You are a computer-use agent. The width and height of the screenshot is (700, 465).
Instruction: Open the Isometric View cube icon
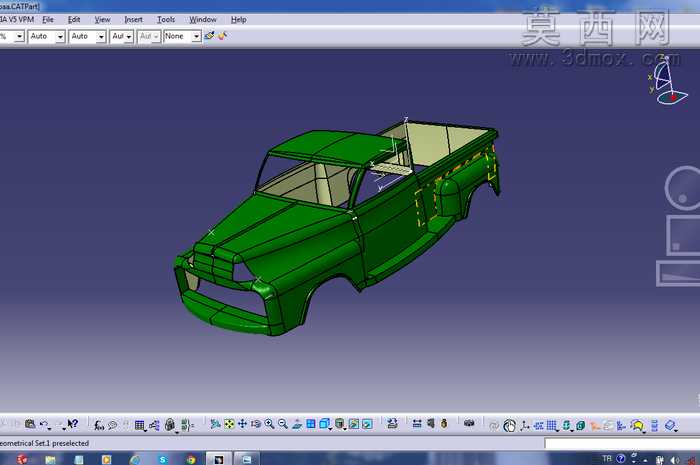point(325,424)
